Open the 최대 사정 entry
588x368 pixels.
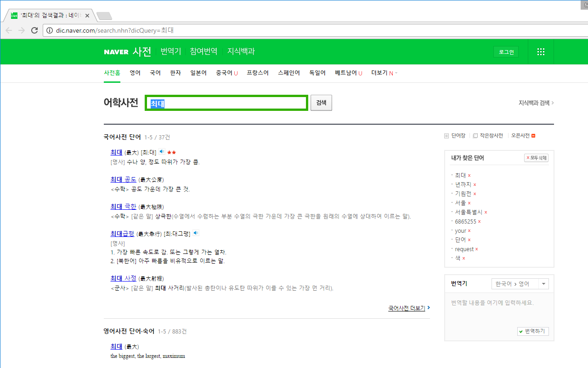point(124,278)
